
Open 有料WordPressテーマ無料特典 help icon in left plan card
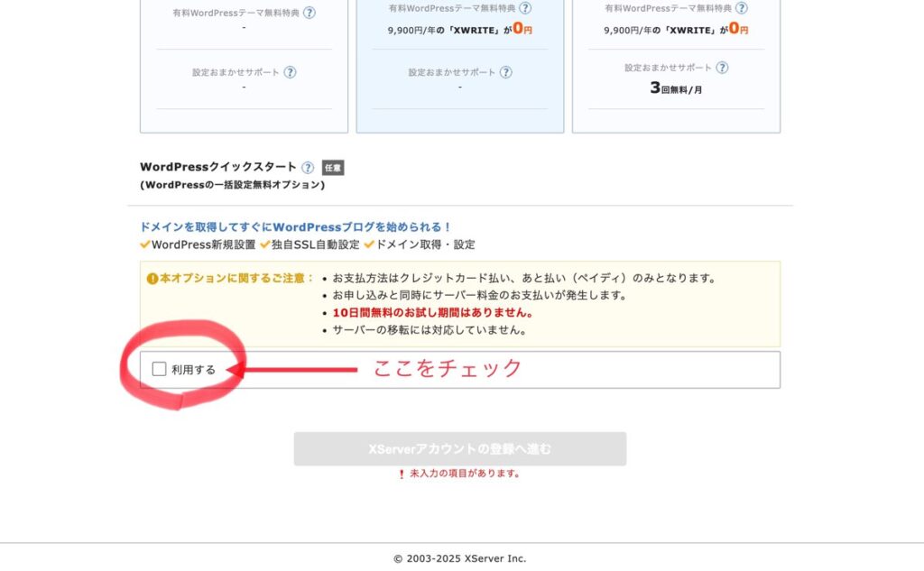[x=310, y=13]
